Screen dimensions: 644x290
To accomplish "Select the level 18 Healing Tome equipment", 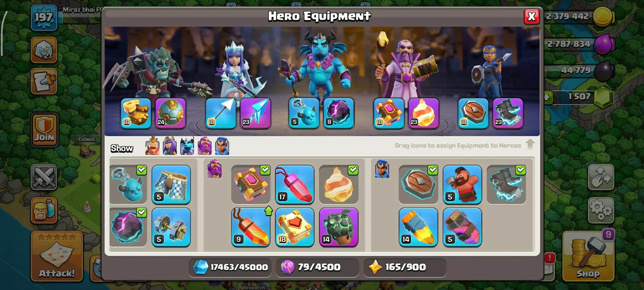I will (x=295, y=227).
